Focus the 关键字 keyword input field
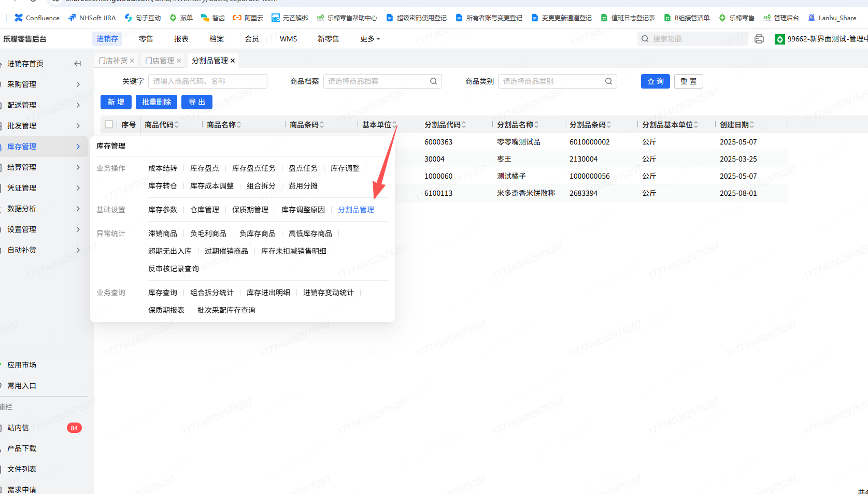Screen dimensions: 868x494 208,81
